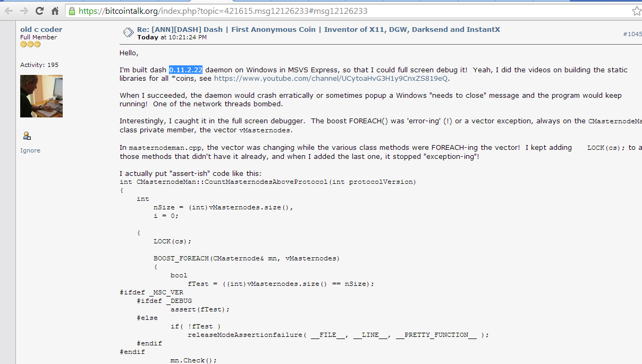Focus the bitcointalk.org address bar
The image size is (642, 364).
[x=351, y=11]
